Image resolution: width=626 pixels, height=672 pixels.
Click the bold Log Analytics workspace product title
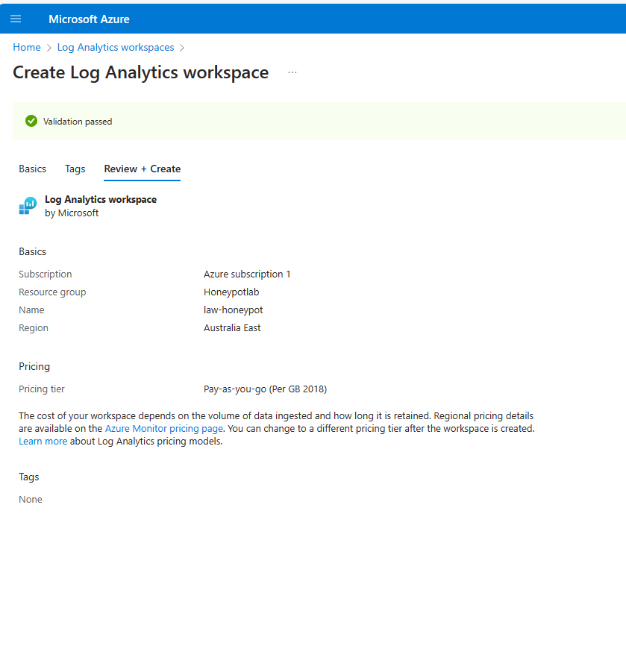coord(101,200)
